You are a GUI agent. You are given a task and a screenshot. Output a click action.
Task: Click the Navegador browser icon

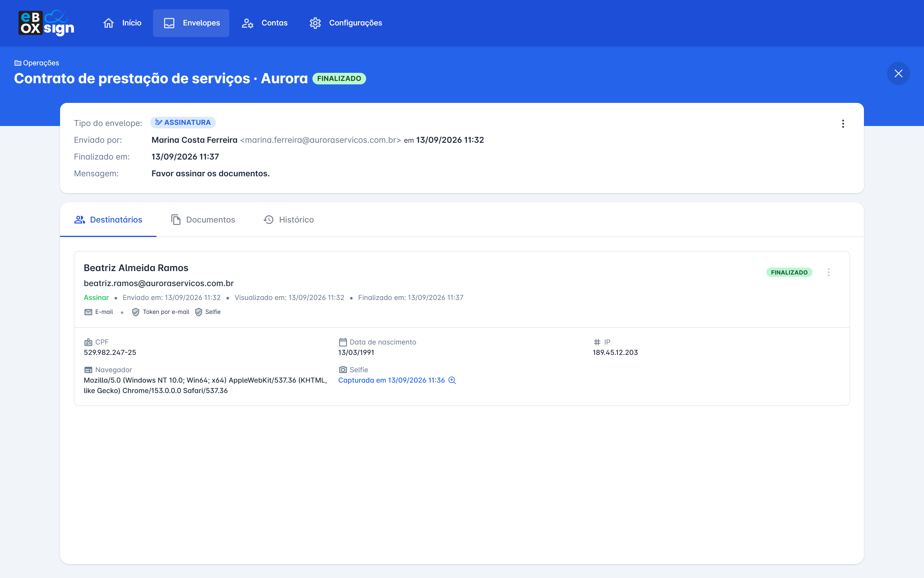point(88,370)
